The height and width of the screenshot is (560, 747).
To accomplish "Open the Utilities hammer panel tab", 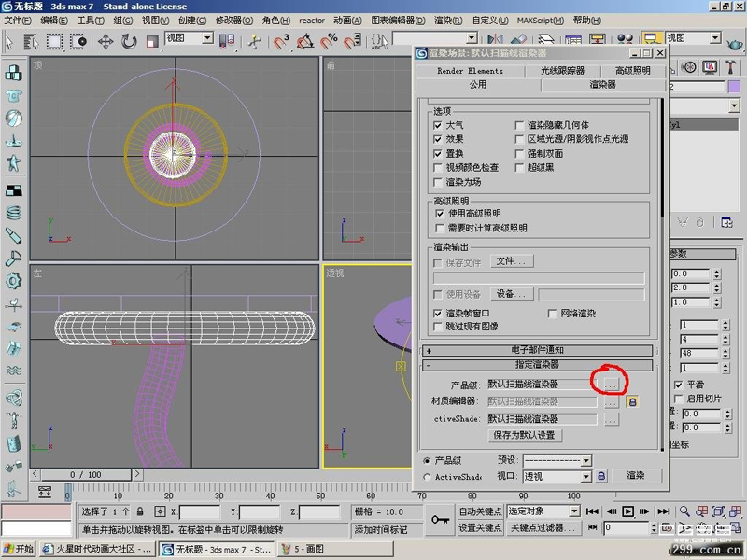I will coord(730,67).
